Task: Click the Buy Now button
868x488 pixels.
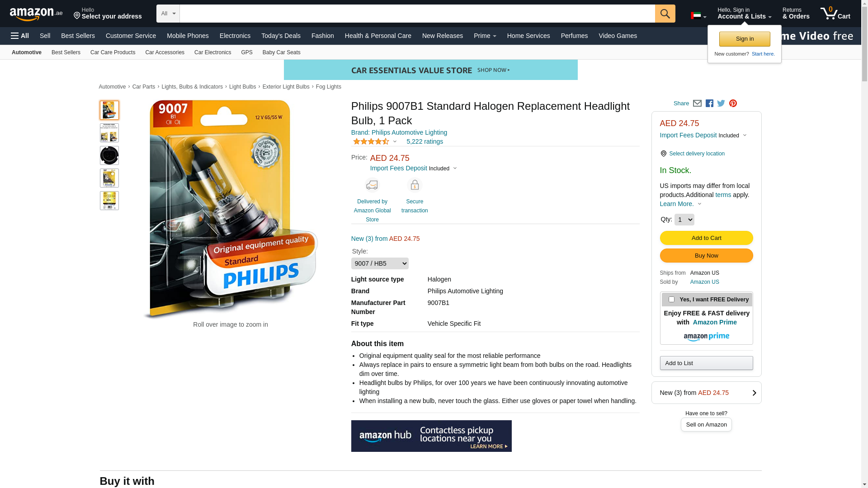Action: [706, 256]
